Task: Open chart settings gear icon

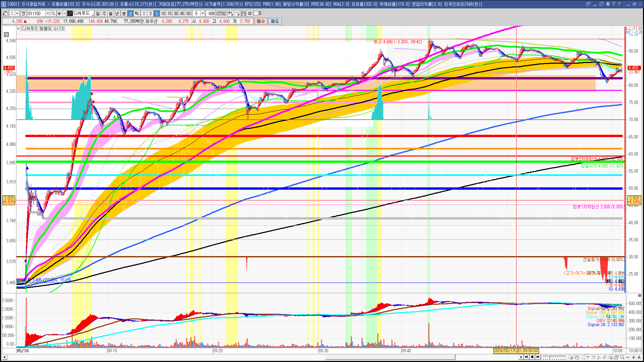Action: pos(250,13)
